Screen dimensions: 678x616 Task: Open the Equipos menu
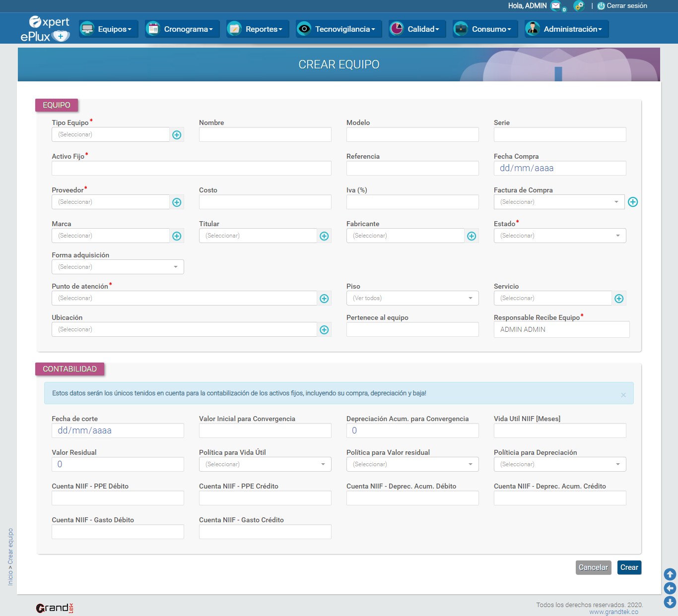tap(109, 29)
